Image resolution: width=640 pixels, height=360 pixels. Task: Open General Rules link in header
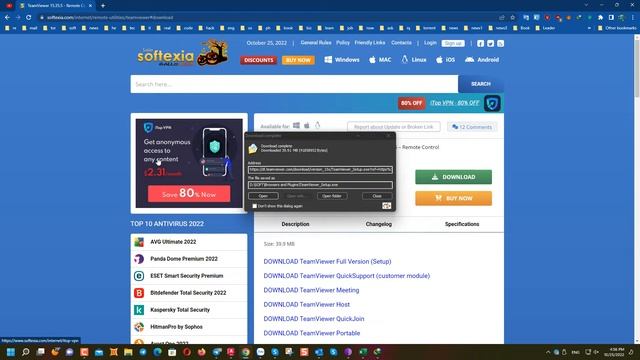[316, 42]
